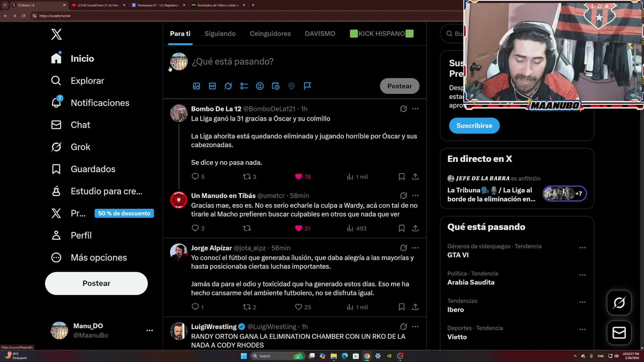Open account menu dots next to Manu_DO

pyautogui.click(x=149, y=330)
